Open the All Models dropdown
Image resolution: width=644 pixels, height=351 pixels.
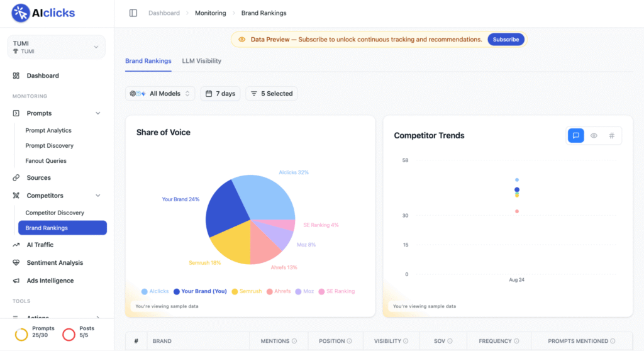160,94
